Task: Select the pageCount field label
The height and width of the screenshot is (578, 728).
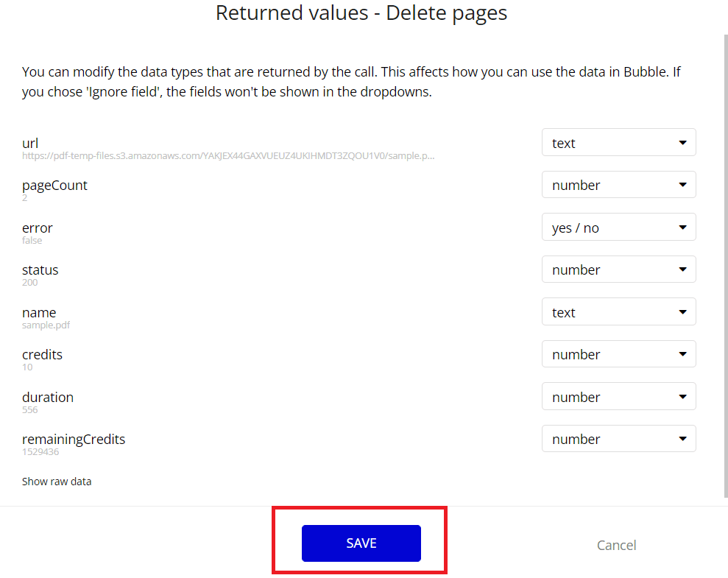Action: (x=54, y=186)
